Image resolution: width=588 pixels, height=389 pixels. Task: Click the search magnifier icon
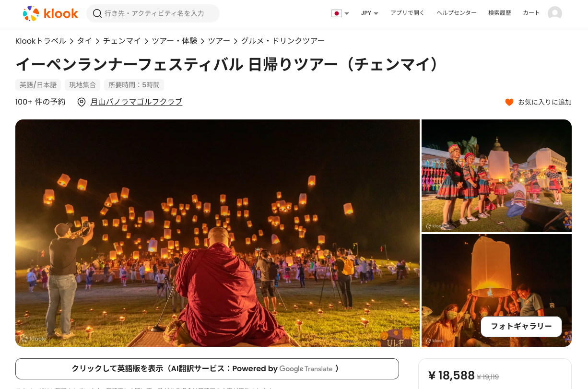pyautogui.click(x=97, y=13)
